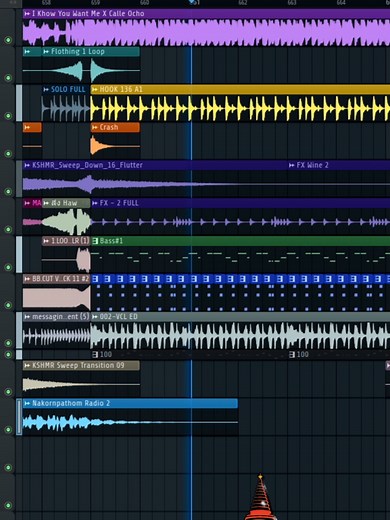
Task: Click the 'SOLO FULL' clip title text
Action: pos(68,89)
